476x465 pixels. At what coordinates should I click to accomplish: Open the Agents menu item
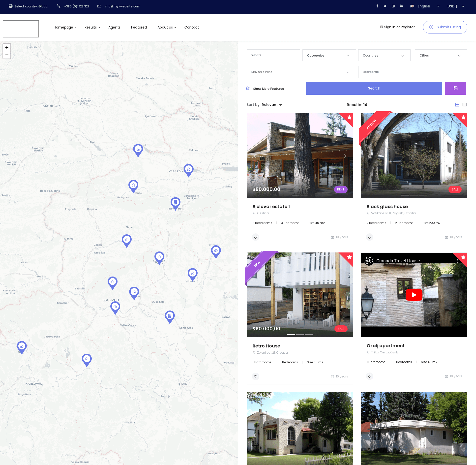(114, 27)
